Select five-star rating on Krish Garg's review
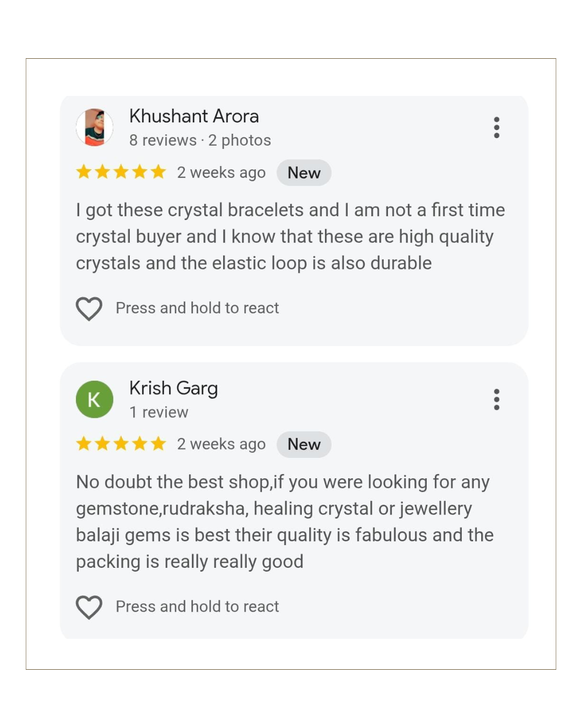 point(121,444)
